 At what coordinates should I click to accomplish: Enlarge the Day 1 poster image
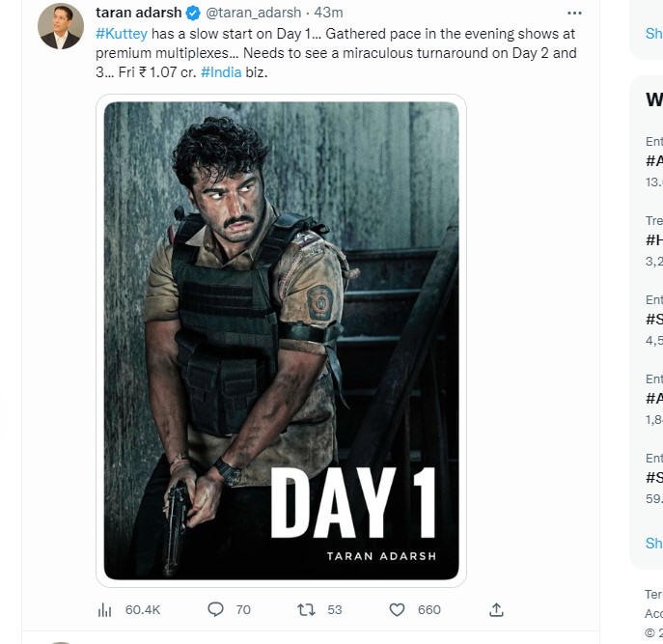coord(281,341)
